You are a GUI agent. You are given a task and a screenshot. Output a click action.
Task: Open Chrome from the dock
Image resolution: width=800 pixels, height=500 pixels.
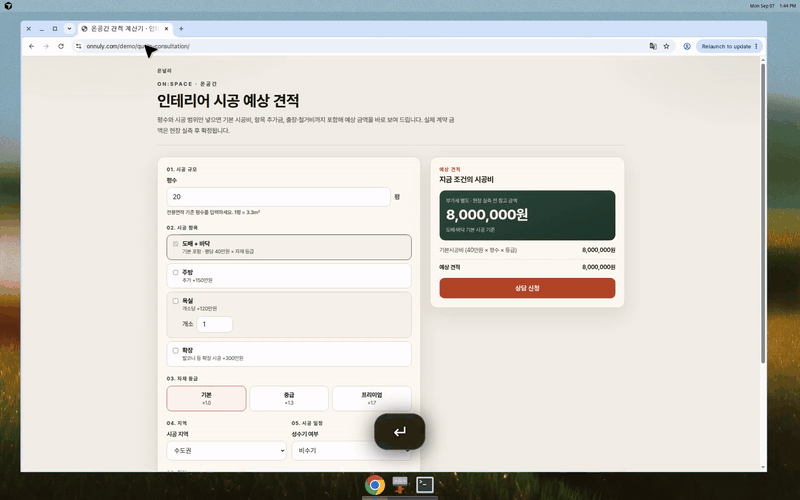374,485
